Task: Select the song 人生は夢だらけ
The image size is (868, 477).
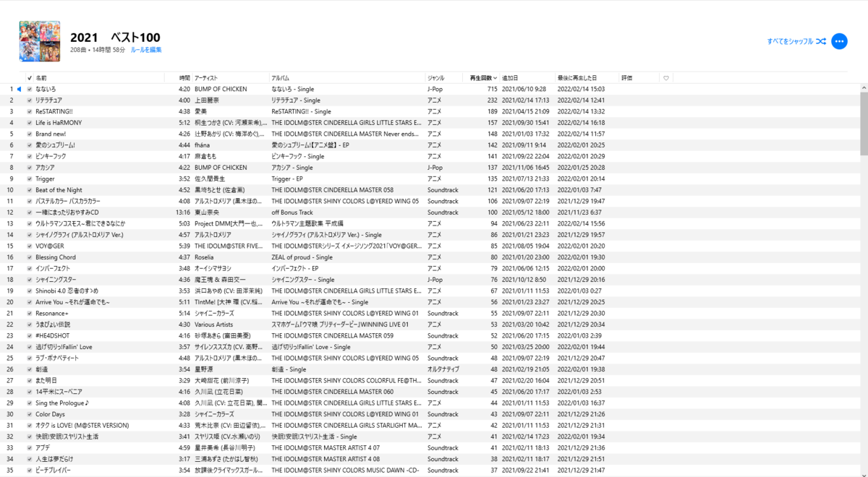Action: point(54,459)
